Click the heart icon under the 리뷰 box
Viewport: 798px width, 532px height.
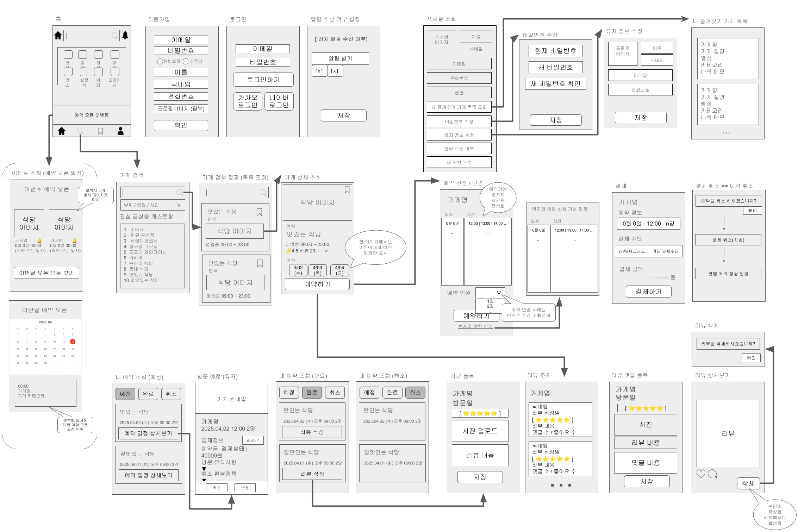[x=701, y=474]
